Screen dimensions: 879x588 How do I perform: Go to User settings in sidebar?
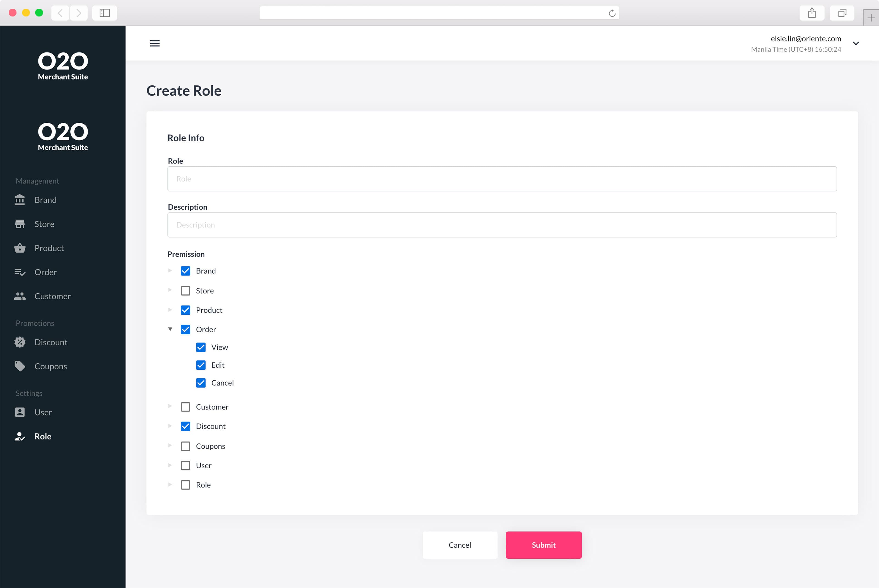coord(43,412)
